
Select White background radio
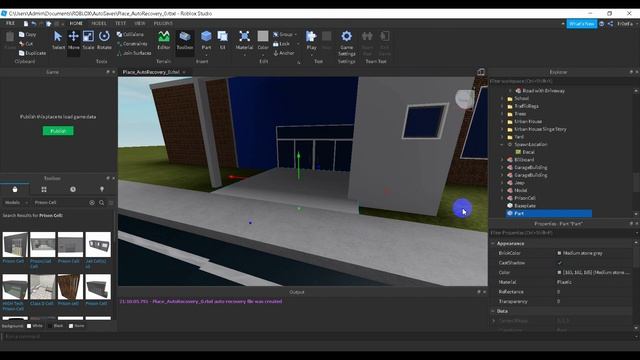click(x=29, y=326)
